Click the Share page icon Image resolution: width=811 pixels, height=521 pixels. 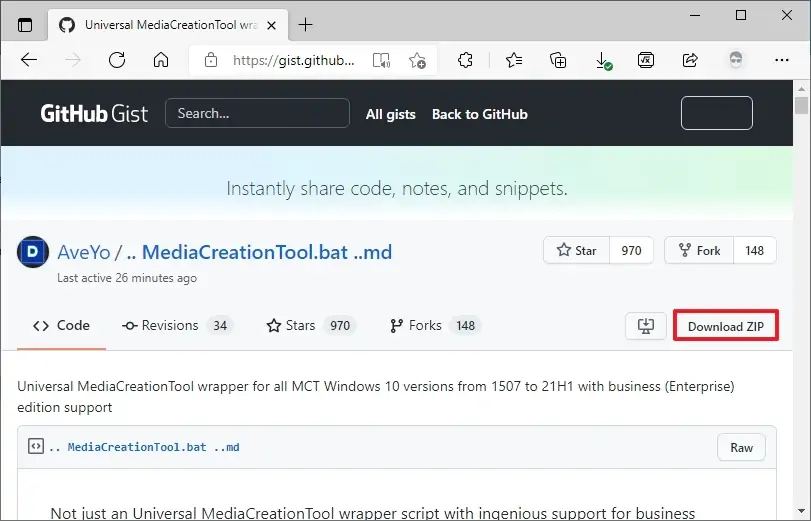click(690, 60)
